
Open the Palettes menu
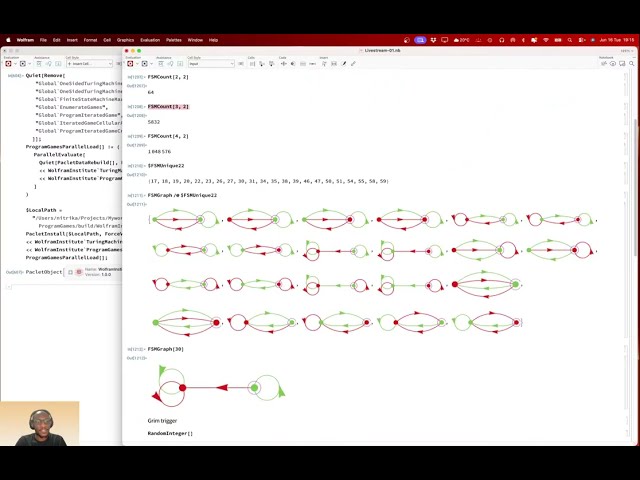(174, 40)
